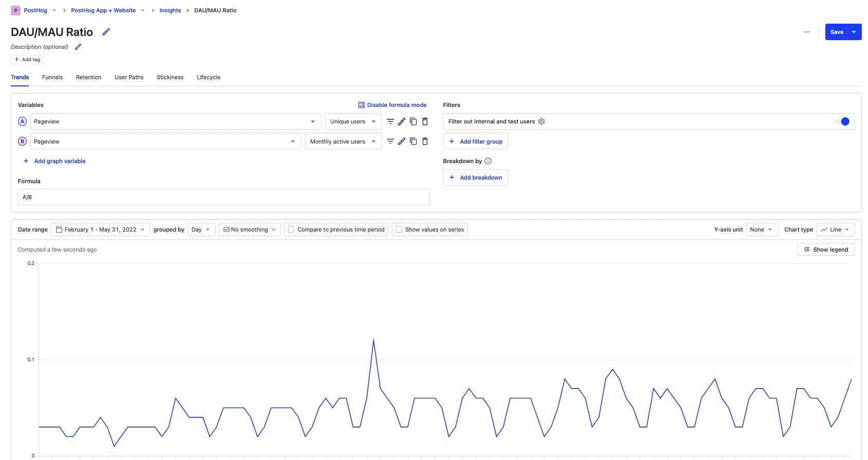Open the Chart type Line dropdown

(835, 229)
